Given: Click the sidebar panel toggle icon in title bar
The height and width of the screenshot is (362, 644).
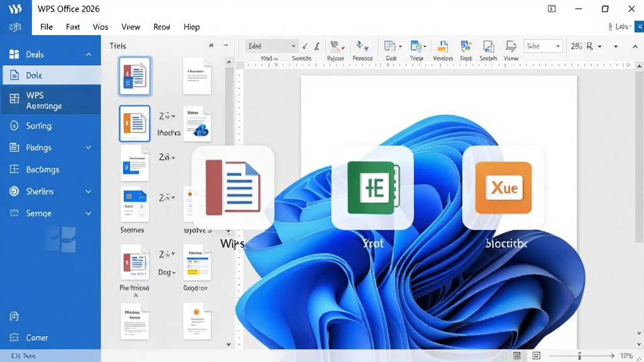Looking at the screenshot, I should pos(552,9).
